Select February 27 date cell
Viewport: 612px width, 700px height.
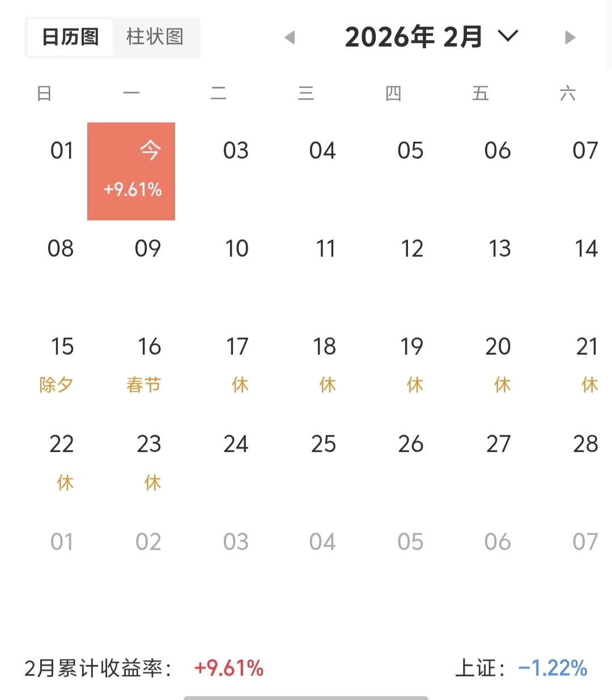498,445
